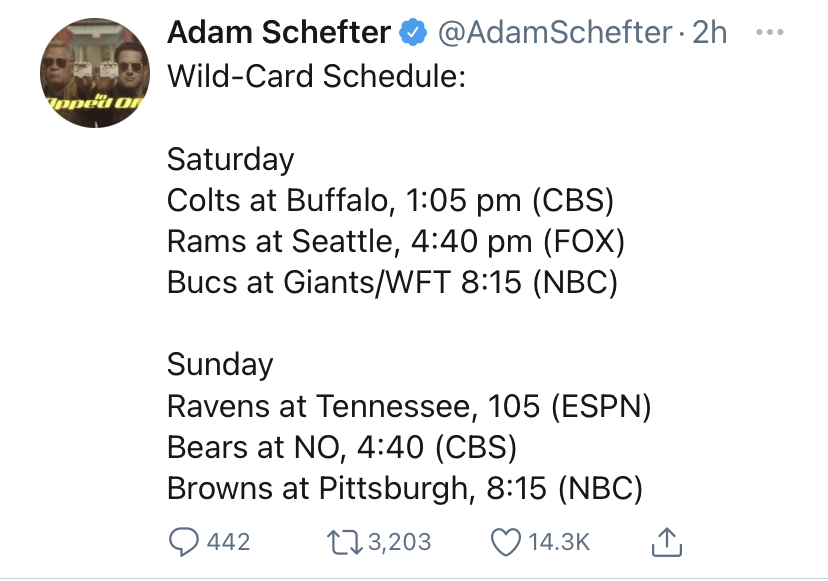
Task: Click the 'Colts at Buffalo' line
Action: [x=390, y=200]
